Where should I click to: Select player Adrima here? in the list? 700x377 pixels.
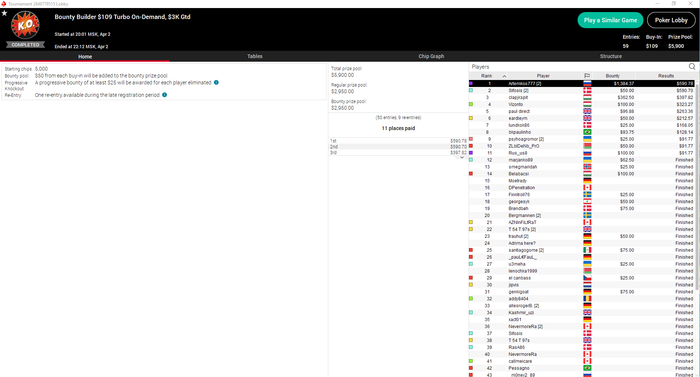tap(522, 243)
